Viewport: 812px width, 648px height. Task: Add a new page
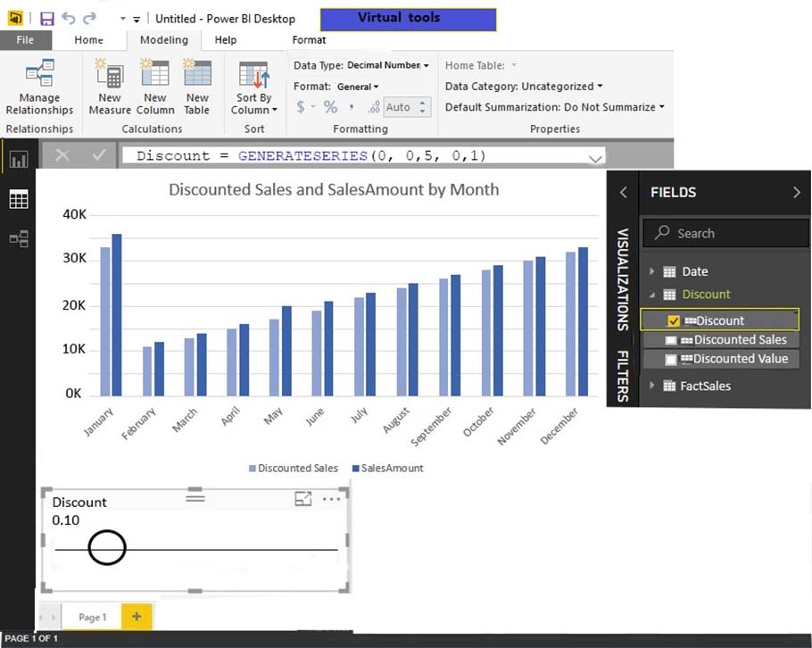(x=137, y=617)
